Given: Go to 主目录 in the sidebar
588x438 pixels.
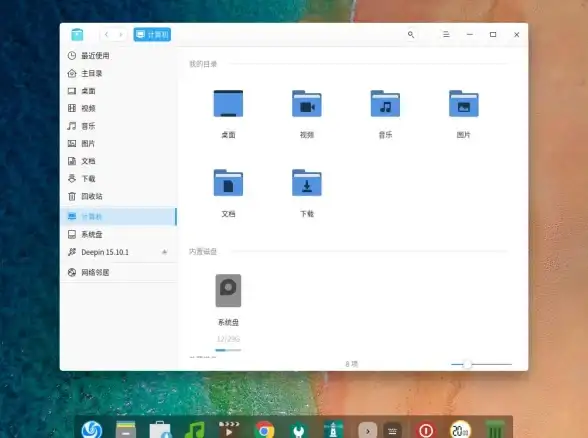Looking at the screenshot, I should click(118, 74).
